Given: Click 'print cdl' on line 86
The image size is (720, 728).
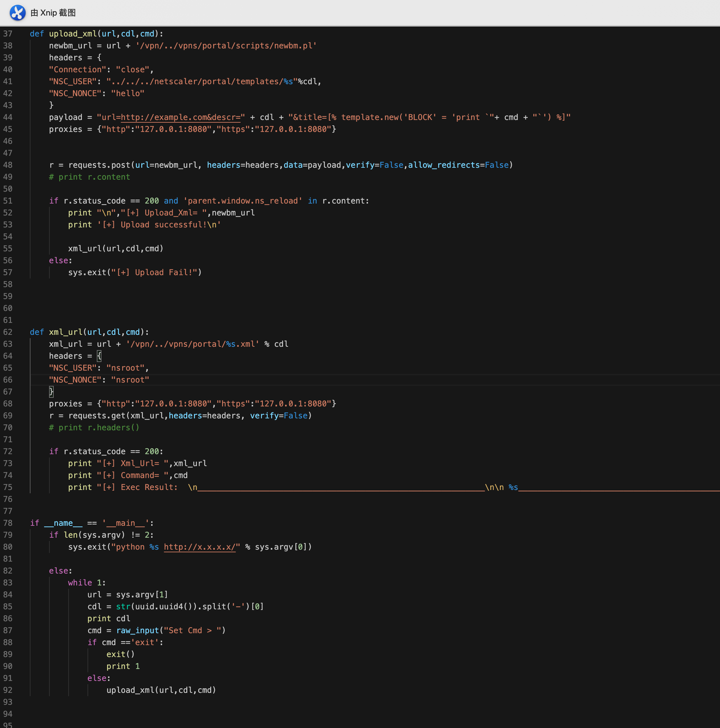Looking at the screenshot, I should pos(109,618).
